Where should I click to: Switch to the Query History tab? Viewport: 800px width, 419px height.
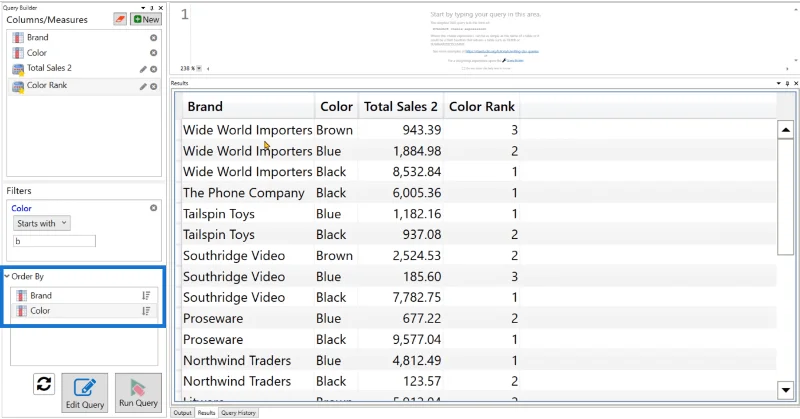coord(238,413)
